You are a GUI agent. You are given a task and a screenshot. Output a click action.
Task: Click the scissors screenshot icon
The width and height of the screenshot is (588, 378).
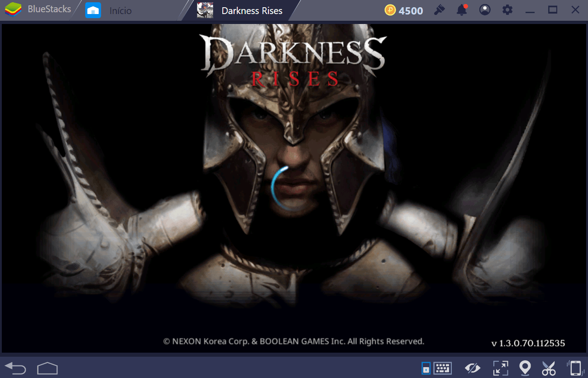pyautogui.click(x=549, y=368)
